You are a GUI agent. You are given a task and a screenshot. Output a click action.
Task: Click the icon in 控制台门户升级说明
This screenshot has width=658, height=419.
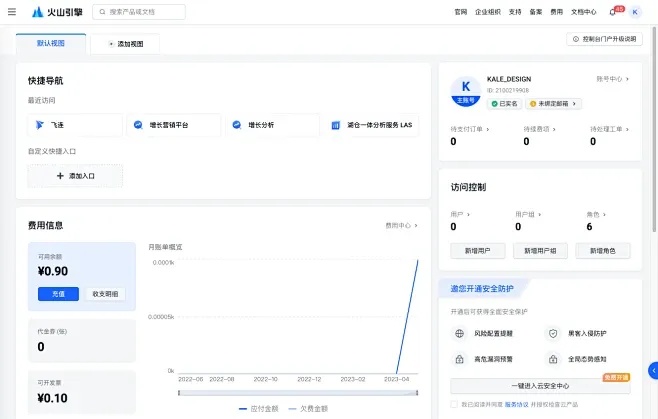tap(576, 39)
